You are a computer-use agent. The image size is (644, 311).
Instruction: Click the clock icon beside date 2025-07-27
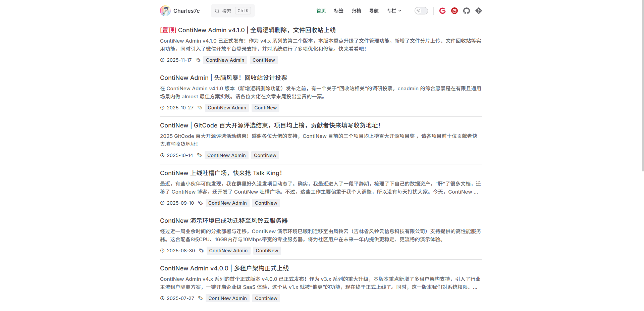click(x=162, y=298)
